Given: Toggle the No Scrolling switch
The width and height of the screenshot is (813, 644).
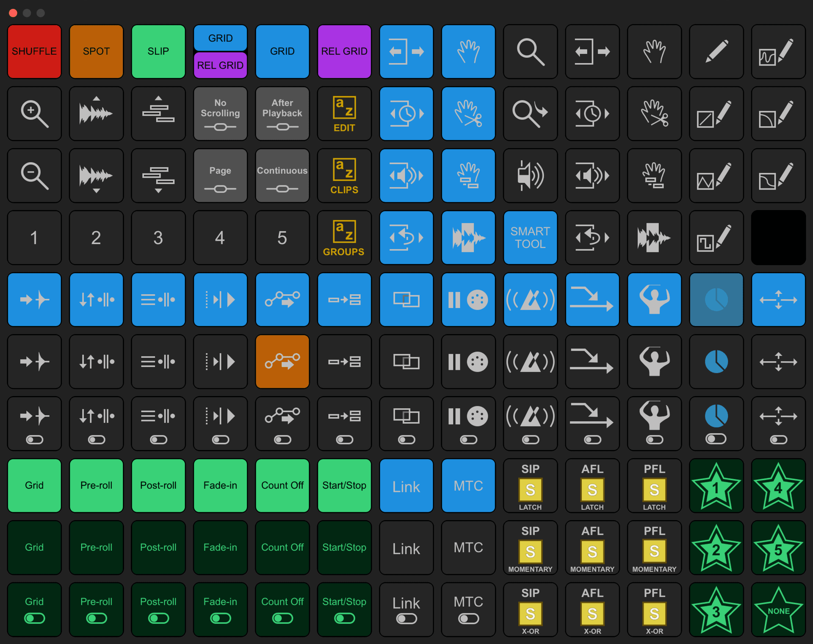Looking at the screenshot, I should pos(220,113).
